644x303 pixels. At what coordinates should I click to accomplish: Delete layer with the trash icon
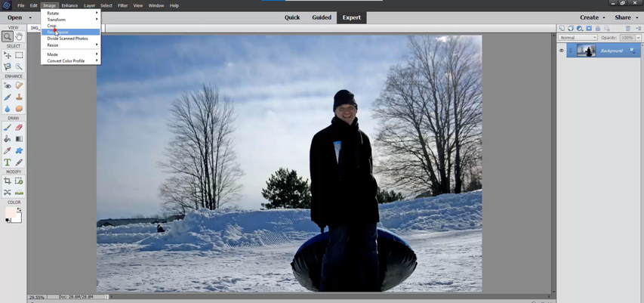pos(628,29)
